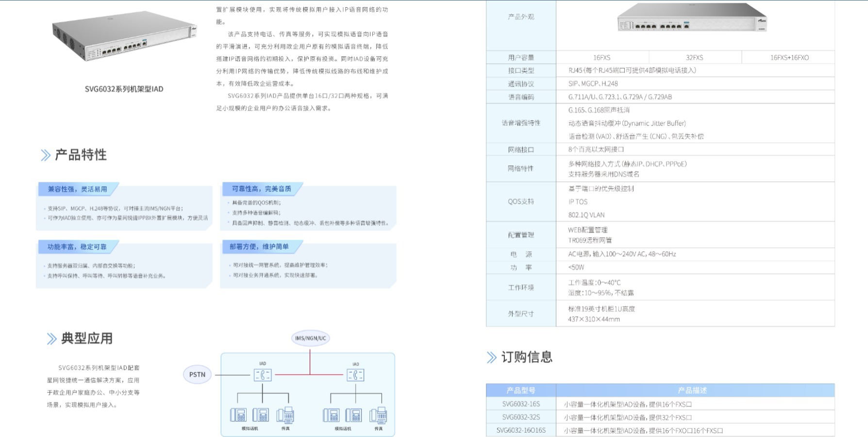Click the 用户容量 row label

[521, 57]
